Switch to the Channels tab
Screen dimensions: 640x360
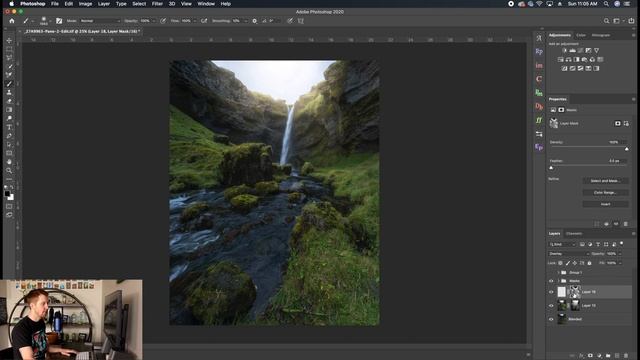point(574,234)
